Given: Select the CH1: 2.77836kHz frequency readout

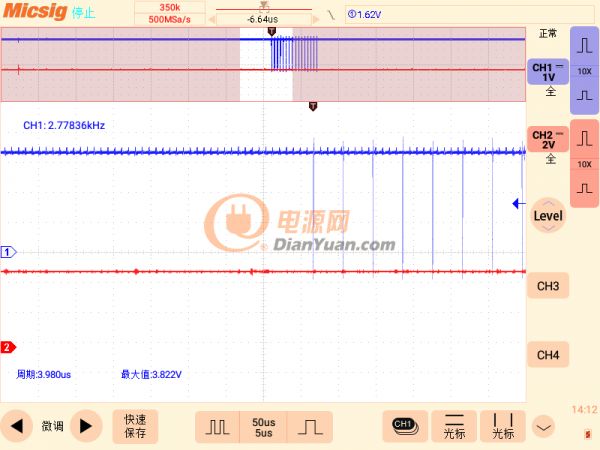Looking at the screenshot, I should 64,126.
